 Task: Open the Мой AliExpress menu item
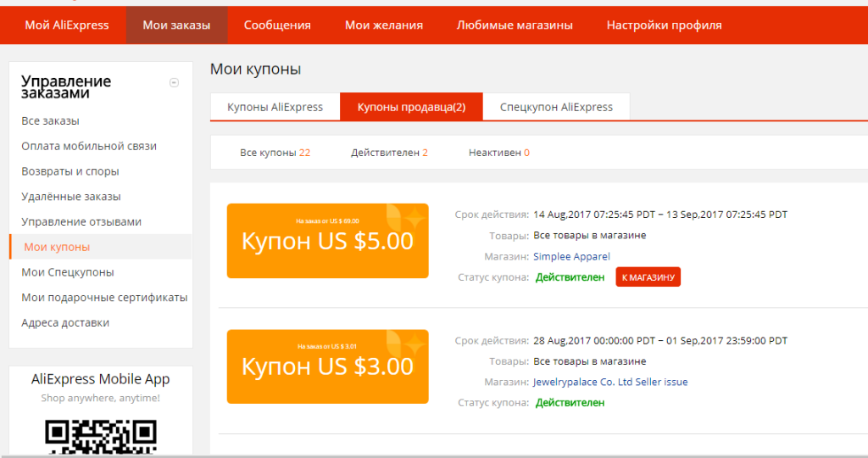point(67,25)
